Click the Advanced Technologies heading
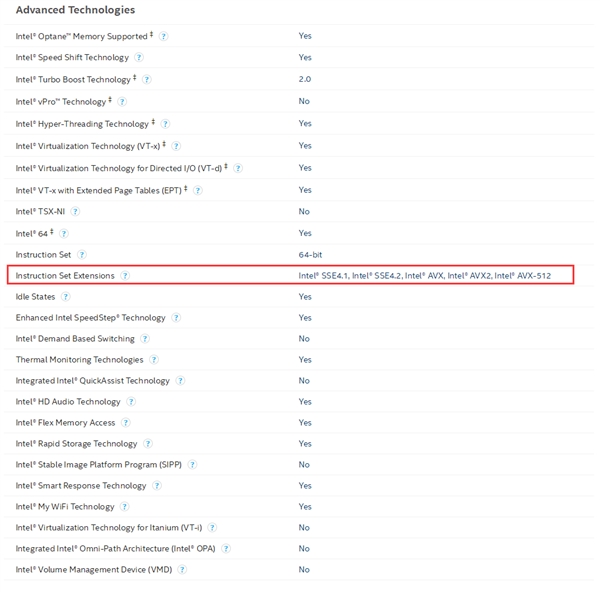This screenshot has width=600, height=592. point(75,10)
